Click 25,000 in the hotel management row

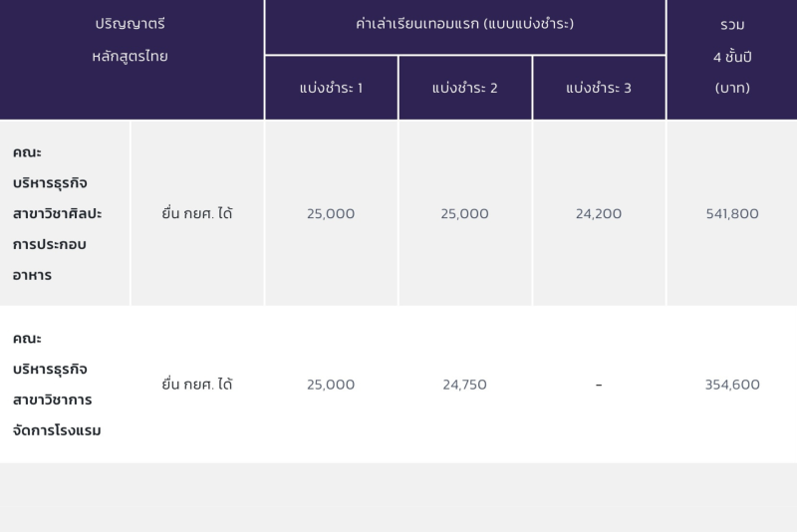coord(331,385)
